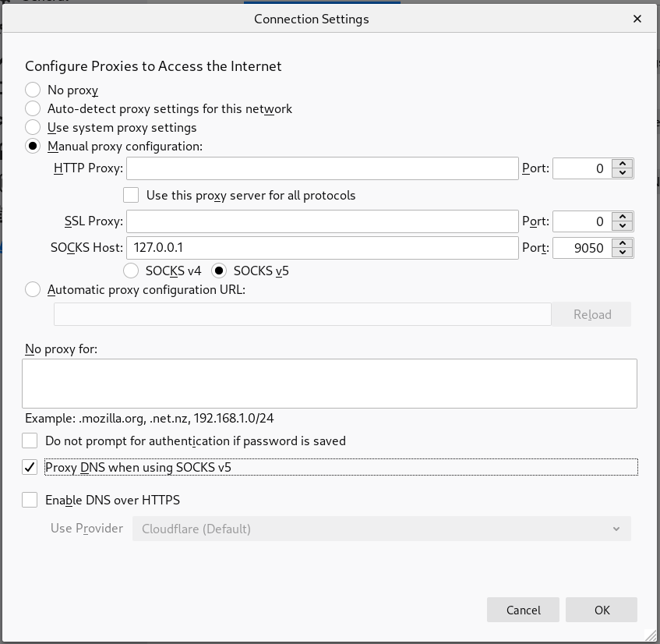Click the HTTP Proxy text field
Viewport: 660px width, 644px height.
(x=322, y=168)
